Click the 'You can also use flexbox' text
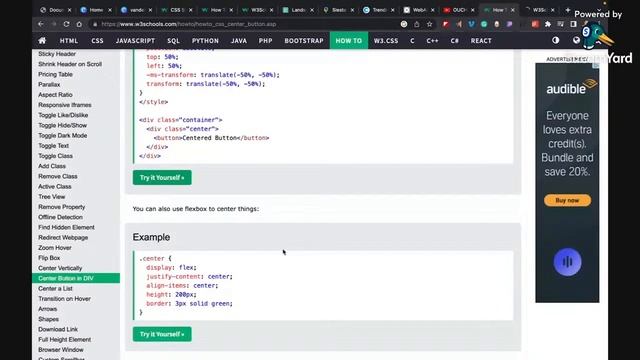This screenshot has width=640, height=360. tap(196, 209)
